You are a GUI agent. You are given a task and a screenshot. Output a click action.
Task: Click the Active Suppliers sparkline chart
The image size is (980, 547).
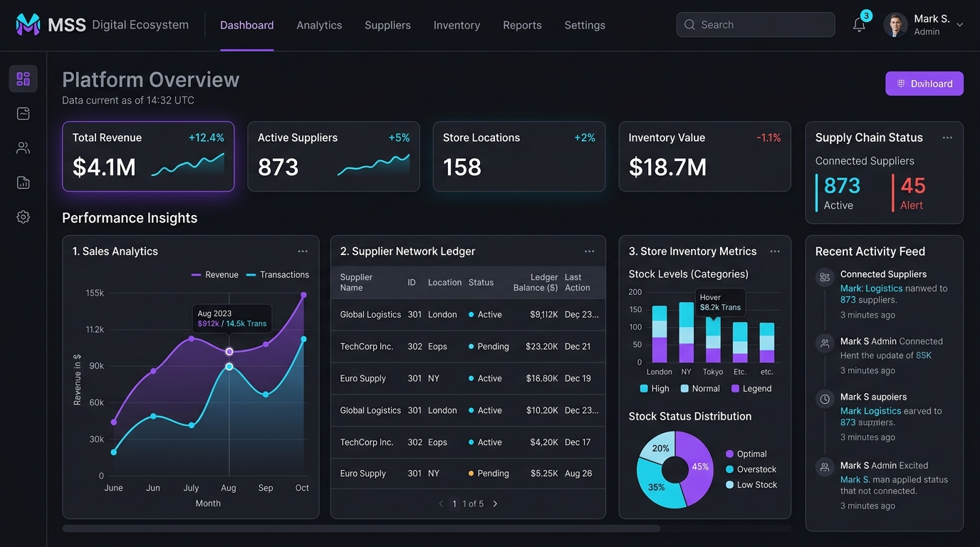tap(373, 165)
